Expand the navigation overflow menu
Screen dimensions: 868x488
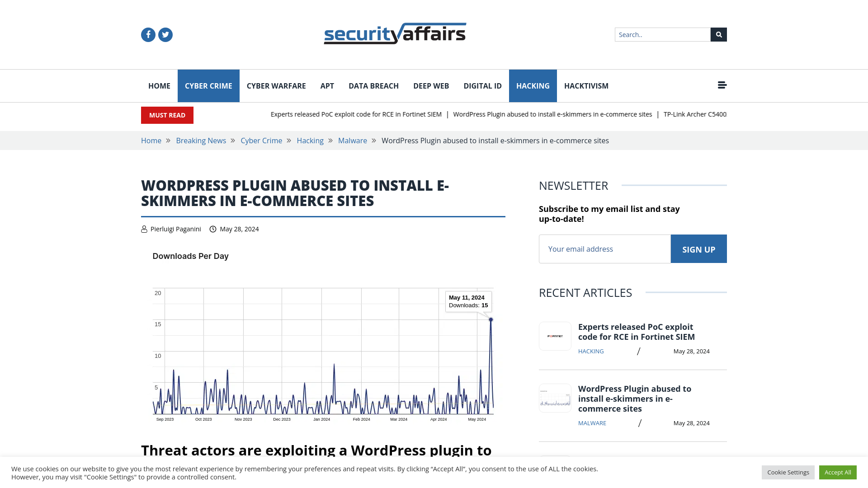722,85
